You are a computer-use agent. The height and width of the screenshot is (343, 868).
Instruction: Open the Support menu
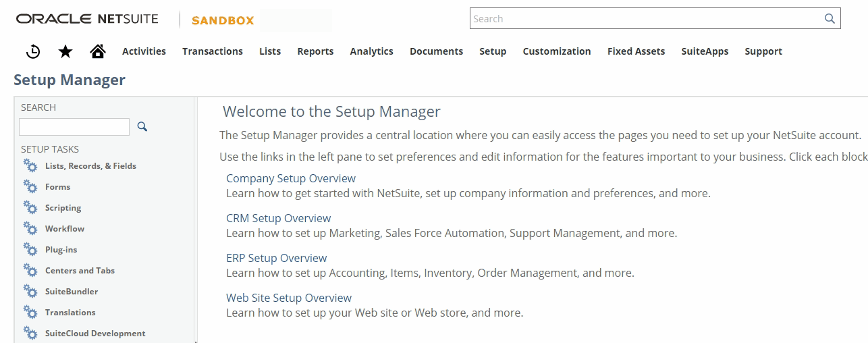point(763,51)
